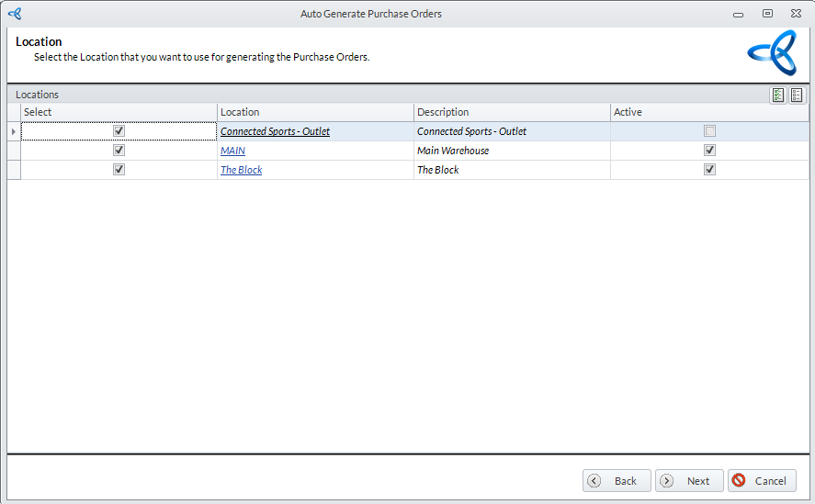Maximize the Auto Generate Purchase Orders window
The image size is (815, 504).
(767, 14)
